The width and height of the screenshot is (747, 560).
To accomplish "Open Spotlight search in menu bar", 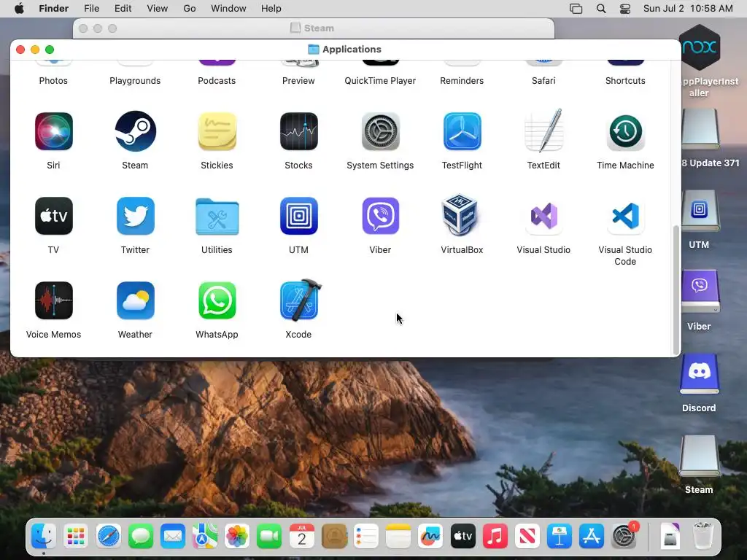I will coord(601,9).
